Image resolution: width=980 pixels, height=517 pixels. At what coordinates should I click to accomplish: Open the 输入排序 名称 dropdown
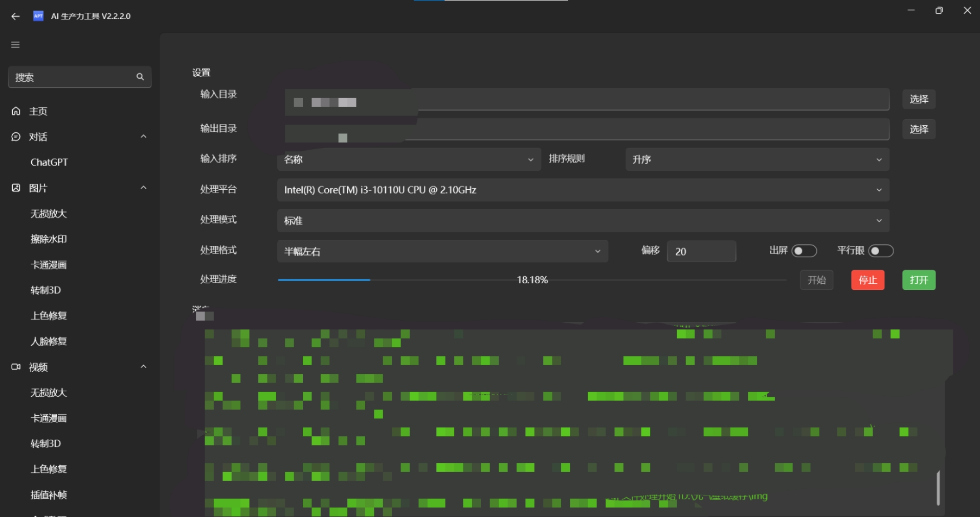pyautogui.click(x=408, y=160)
